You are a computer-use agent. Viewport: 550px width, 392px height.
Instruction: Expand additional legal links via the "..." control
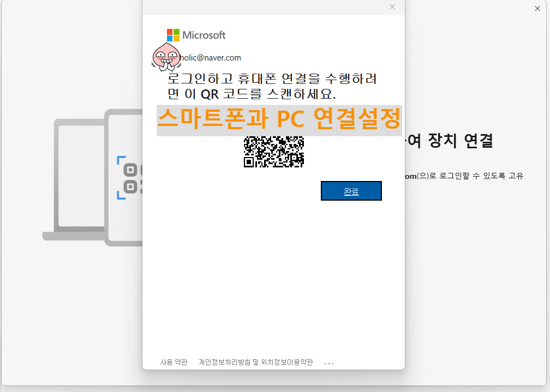[328, 361]
